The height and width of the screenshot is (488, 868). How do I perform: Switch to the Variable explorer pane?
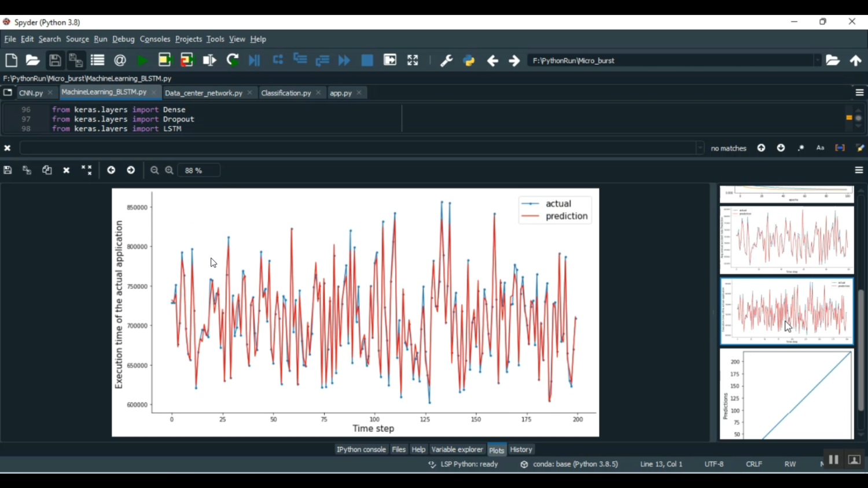457,449
